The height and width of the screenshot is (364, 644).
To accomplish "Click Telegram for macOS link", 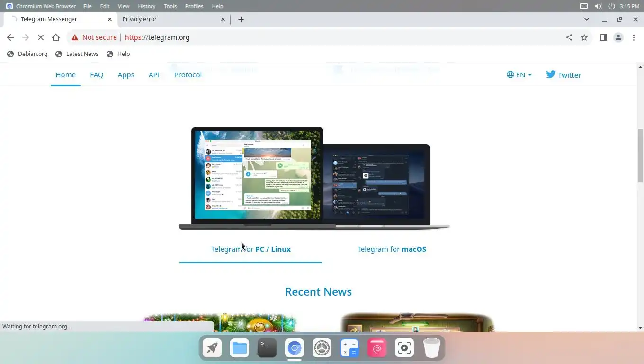I will [x=392, y=249].
